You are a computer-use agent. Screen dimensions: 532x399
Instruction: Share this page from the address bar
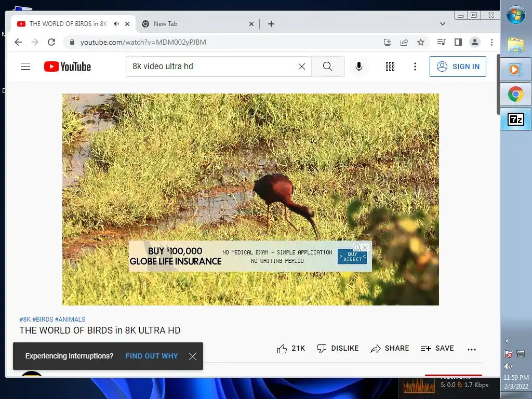pos(404,42)
